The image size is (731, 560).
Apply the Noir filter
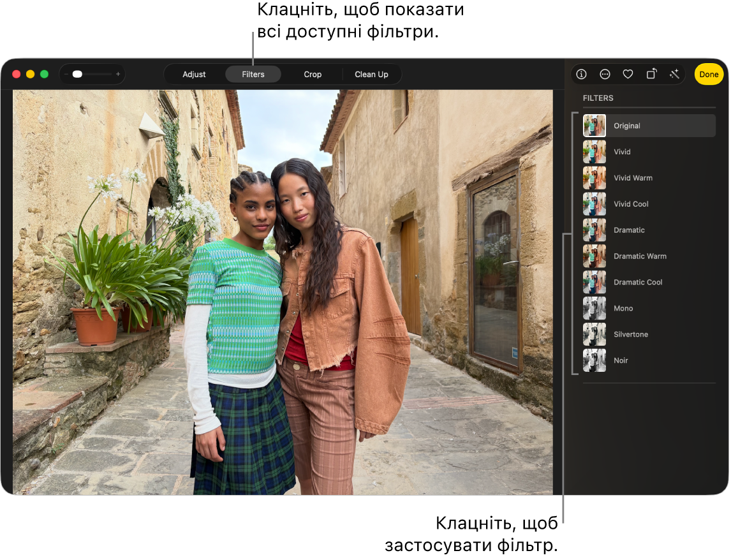pyautogui.click(x=649, y=361)
